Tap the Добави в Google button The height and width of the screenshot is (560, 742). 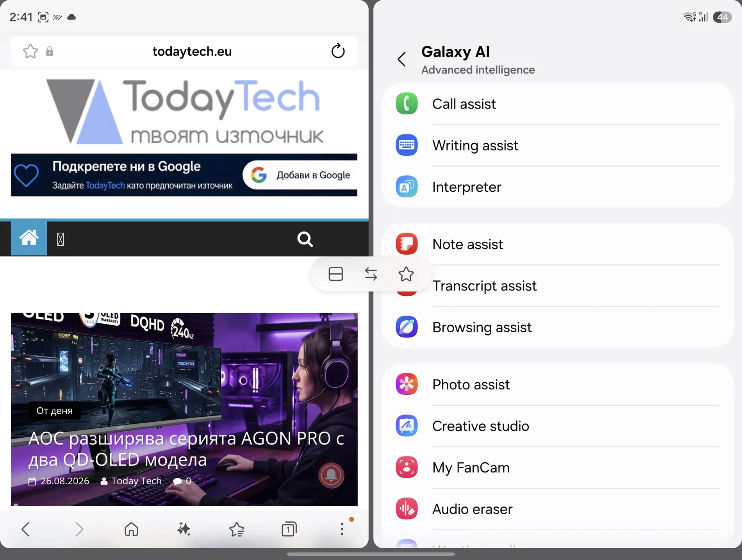click(300, 175)
